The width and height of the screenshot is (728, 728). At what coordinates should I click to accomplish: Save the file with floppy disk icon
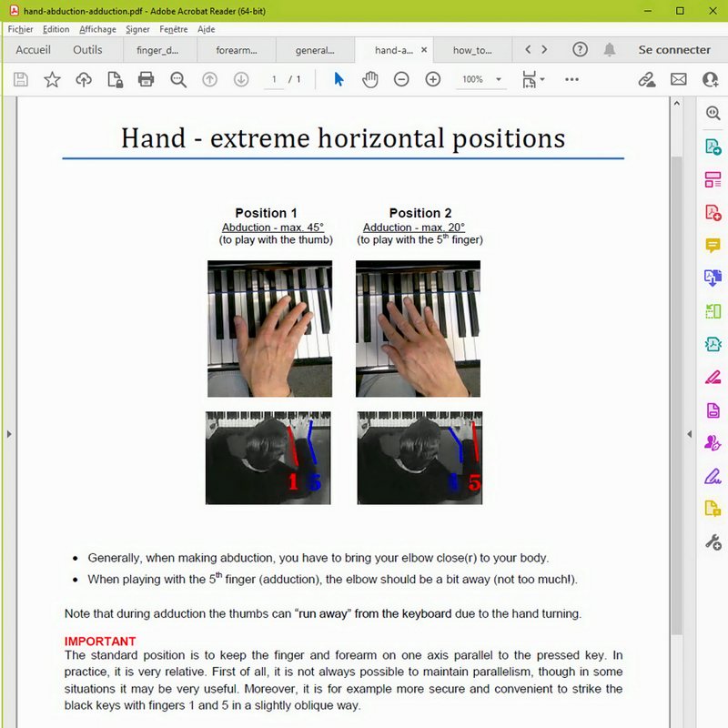click(x=21, y=80)
